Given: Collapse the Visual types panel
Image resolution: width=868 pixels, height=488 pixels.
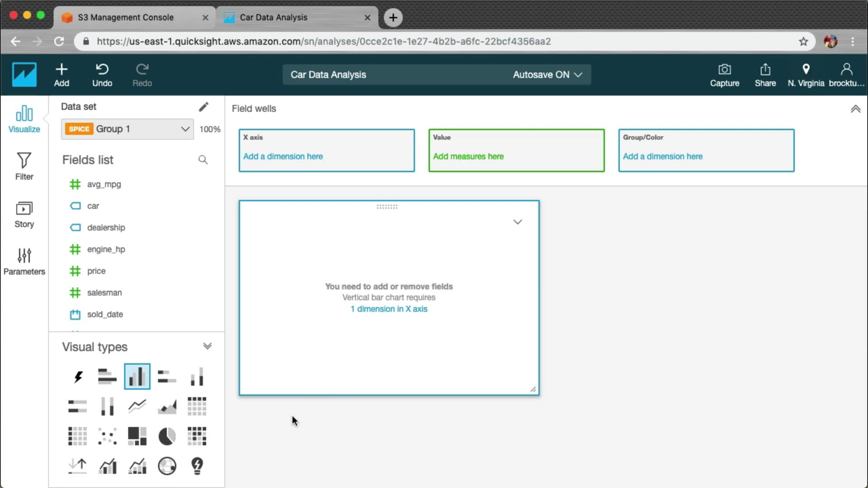Looking at the screenshot, I should point(207,347).
